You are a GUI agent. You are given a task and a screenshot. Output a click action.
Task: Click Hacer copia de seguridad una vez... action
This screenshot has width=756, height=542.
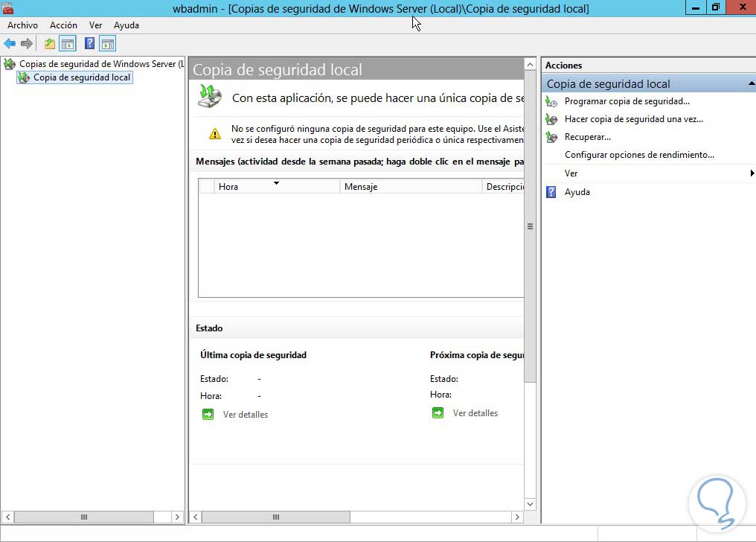pyautogui.click(x=633, y=119)
